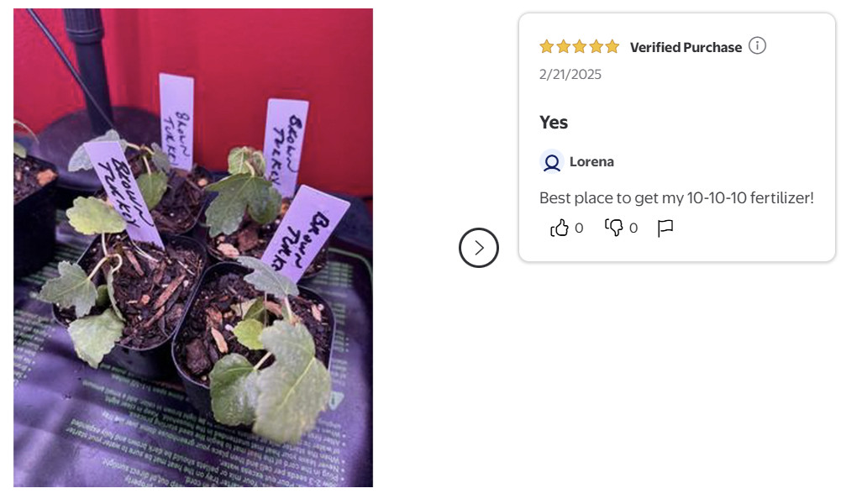Image resolution: width=841 pixels, height=504 pixels.
Task: Go to next review with arrow button
Action: pyautogui.click(x=479, y=248)
